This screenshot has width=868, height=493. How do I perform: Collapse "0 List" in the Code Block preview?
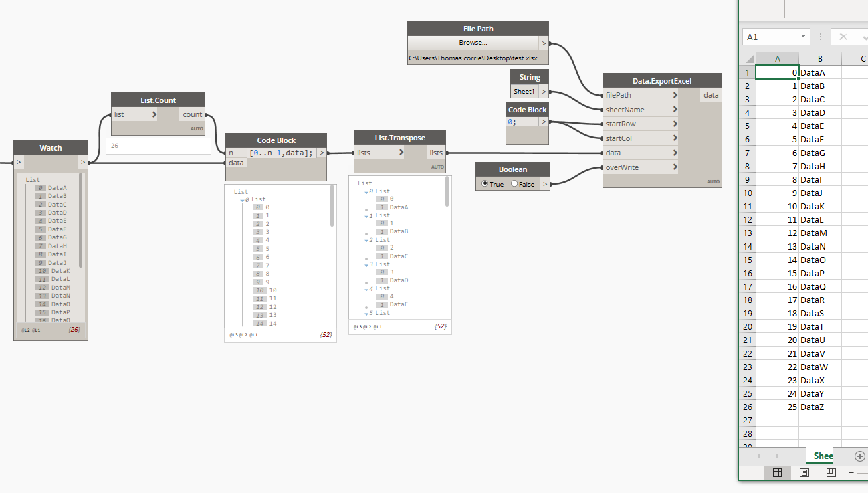coord(243,199)
